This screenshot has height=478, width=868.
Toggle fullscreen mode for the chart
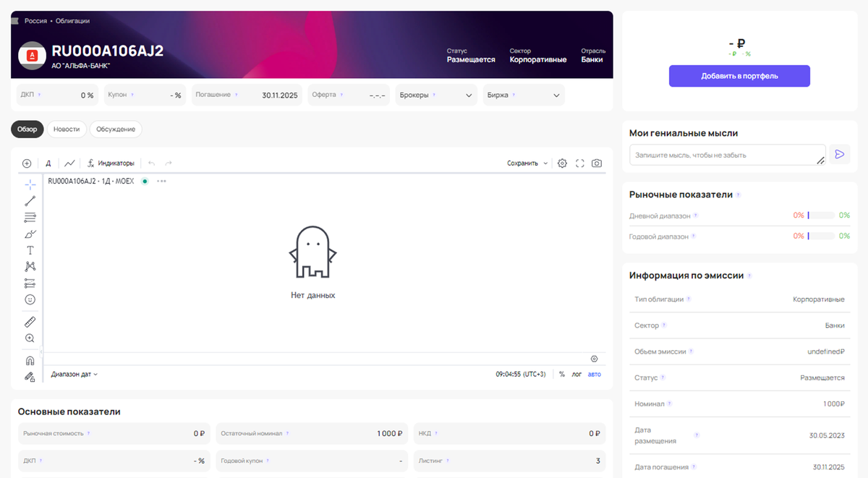[580, 163]
